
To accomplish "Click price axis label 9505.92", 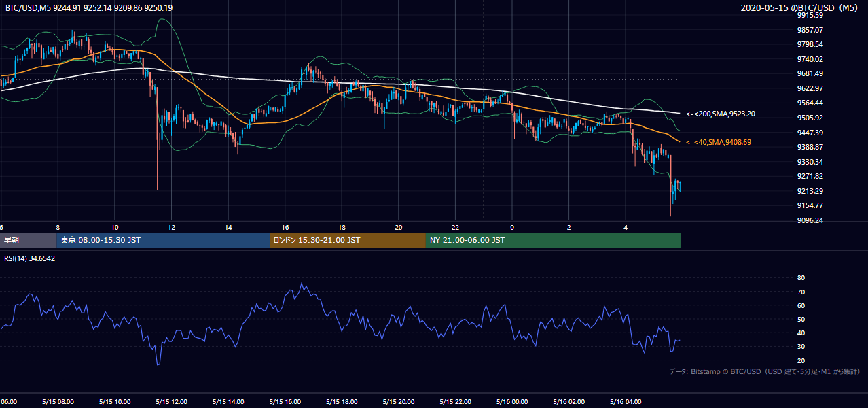I will coord(810,118).
